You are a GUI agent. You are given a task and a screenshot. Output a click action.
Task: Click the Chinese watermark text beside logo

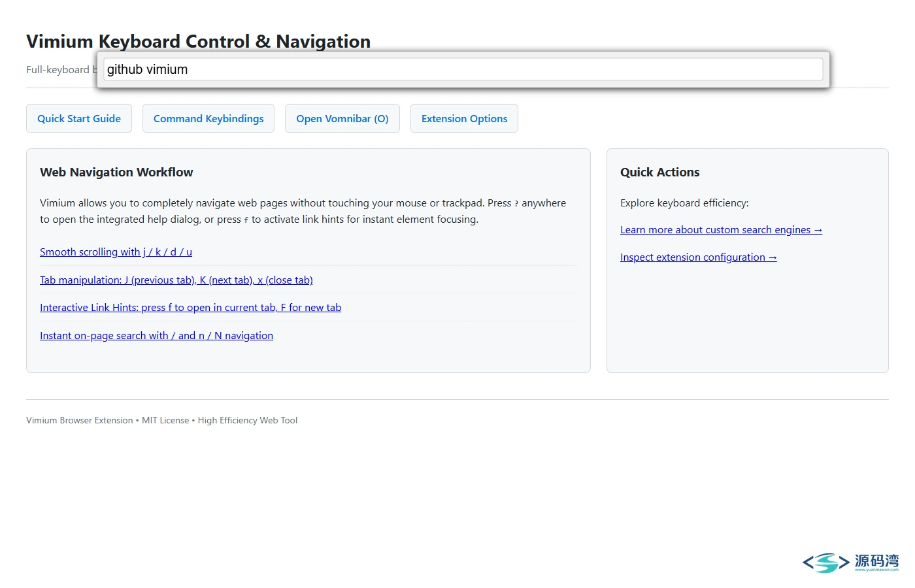tap(876, 561)
